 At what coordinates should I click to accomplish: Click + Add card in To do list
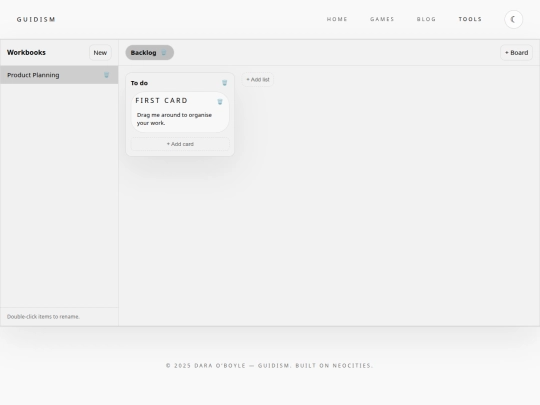point(180,144)
